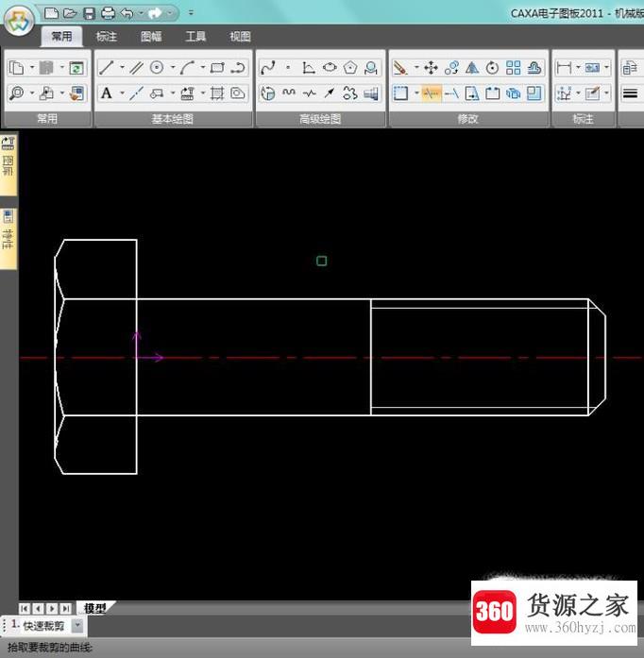The image size is (644, 658).
Task: Open the 特性 properties side panel
Action: point(8,238)
